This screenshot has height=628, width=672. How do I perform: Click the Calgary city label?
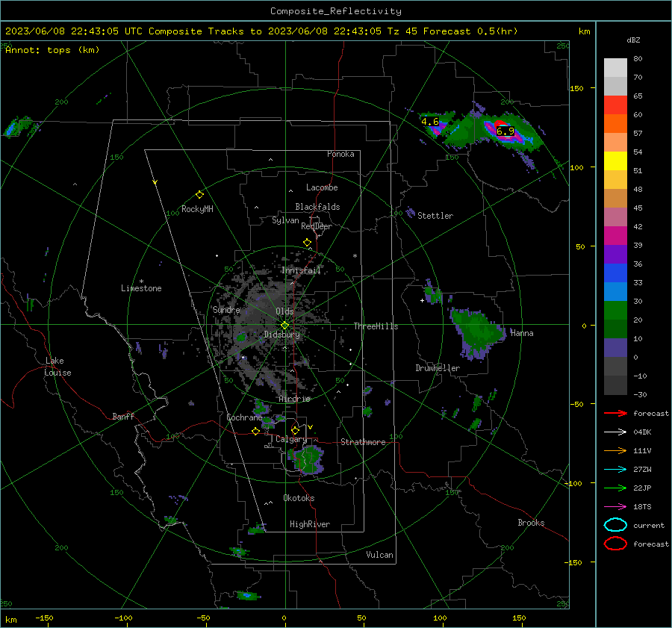tap(291, 439)
